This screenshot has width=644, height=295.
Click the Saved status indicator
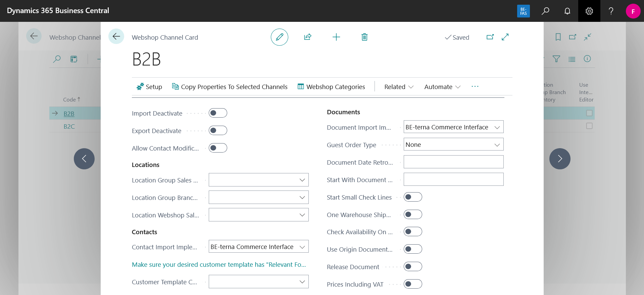pos(457,37)
